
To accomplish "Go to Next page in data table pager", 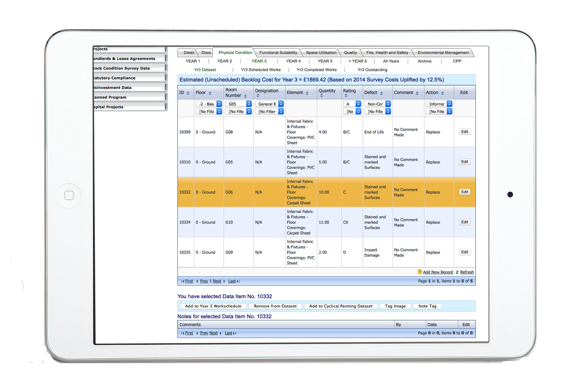I will point(217,281).
